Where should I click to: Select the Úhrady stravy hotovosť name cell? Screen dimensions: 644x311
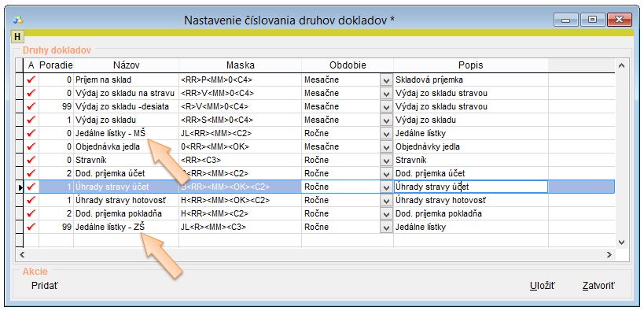126,200
